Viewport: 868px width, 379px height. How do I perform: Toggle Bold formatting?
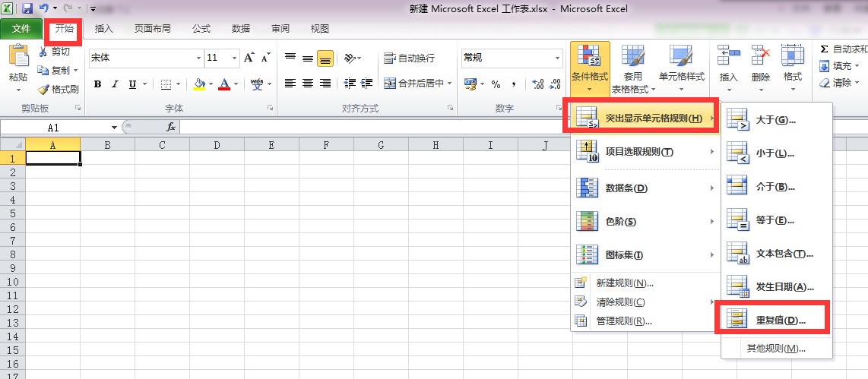(x=97, y=84)
